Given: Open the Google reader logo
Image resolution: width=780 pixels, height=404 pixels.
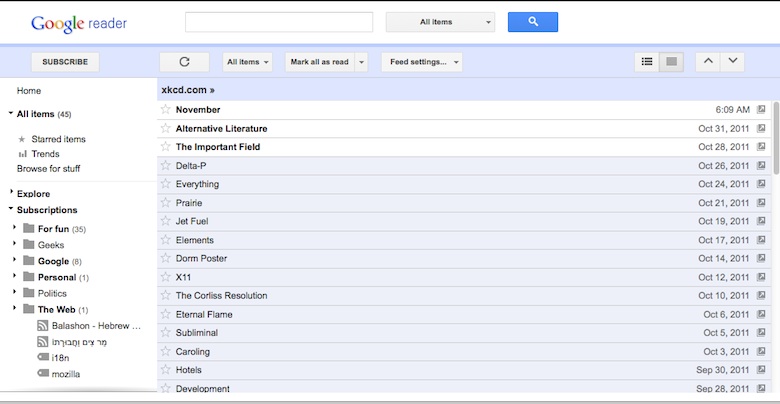Looking at the screenshot, I should 79,23.
